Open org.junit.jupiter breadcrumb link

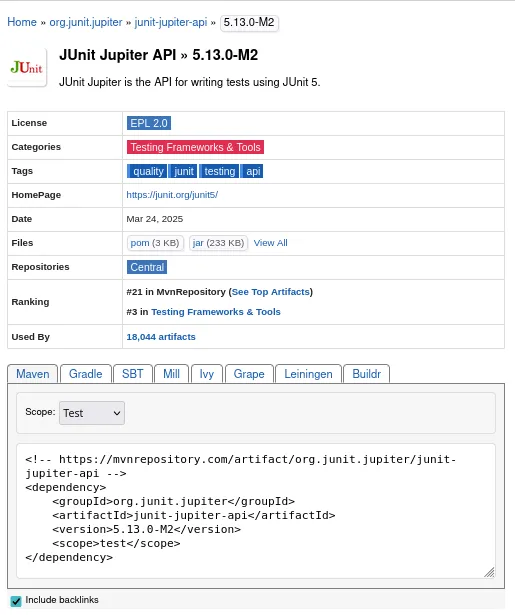tap(86, 22)
